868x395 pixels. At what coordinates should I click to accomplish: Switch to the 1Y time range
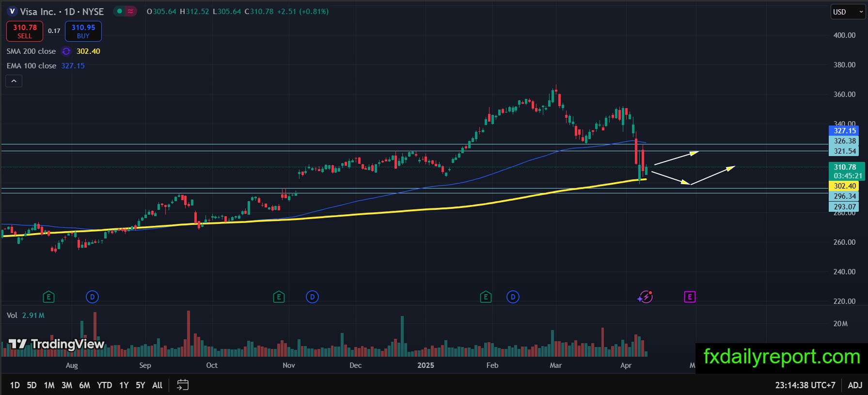pyautogui.click(x=124, y=385)
